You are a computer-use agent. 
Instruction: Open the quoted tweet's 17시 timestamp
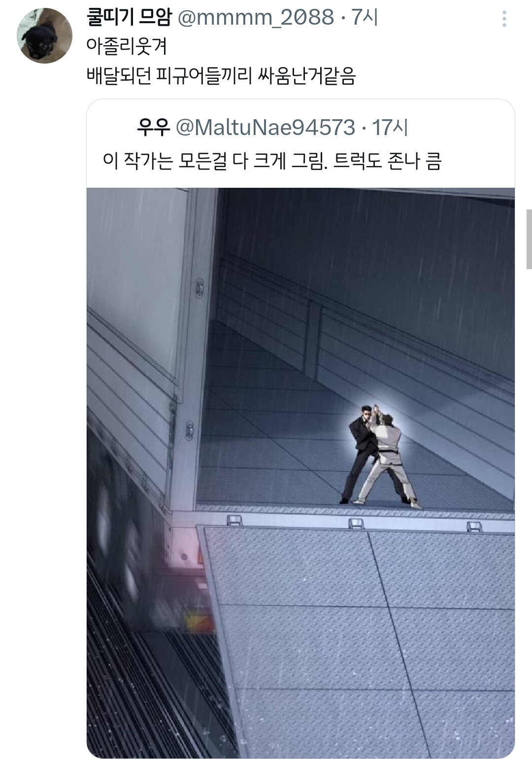pyautogui.click(x=390, y=128)
